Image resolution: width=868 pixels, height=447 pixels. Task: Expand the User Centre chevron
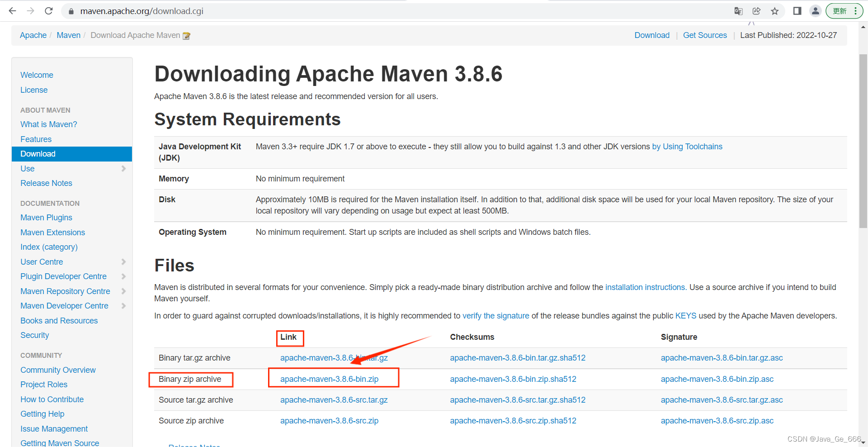pos(123,262)
